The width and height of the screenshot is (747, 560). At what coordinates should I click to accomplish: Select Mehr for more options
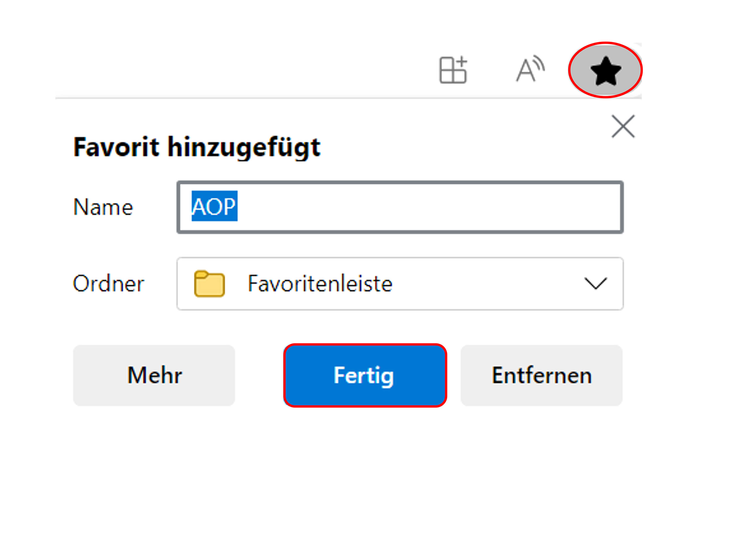[154, 375]
